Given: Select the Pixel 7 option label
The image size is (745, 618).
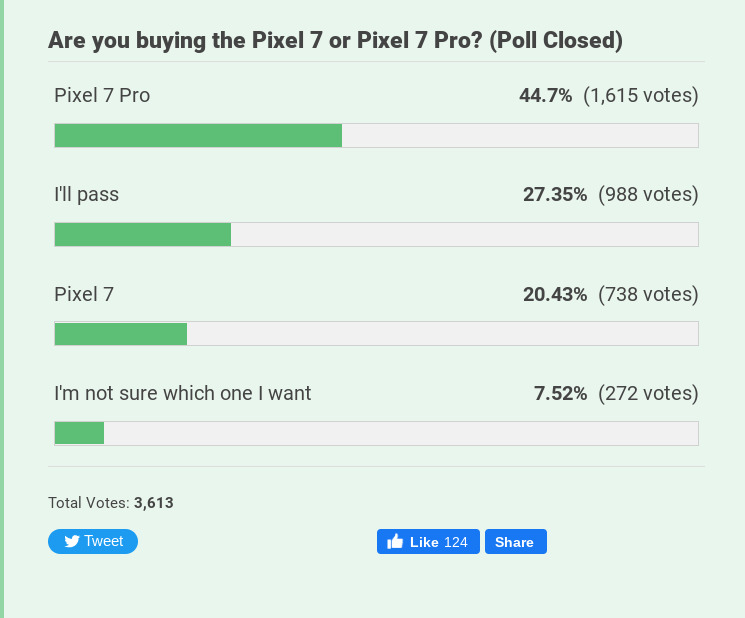Looking at the screenshot, I should [x=84, y=294].
